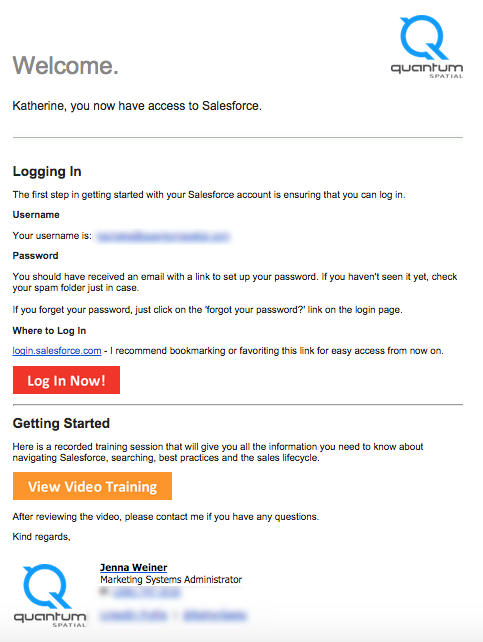Click the Kind regards closing line
Screen dimensions: 483x642
coord(41,537)
